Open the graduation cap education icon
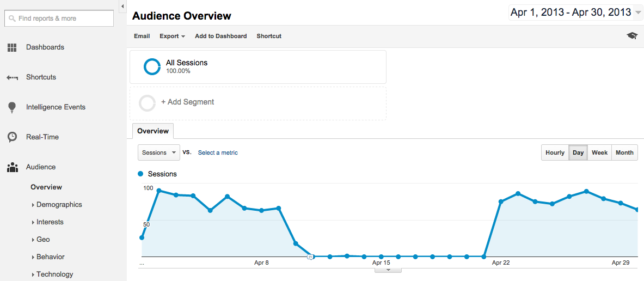Image resolution: width=644 pixels, height=281 pixels. click(x=631, y=36)
